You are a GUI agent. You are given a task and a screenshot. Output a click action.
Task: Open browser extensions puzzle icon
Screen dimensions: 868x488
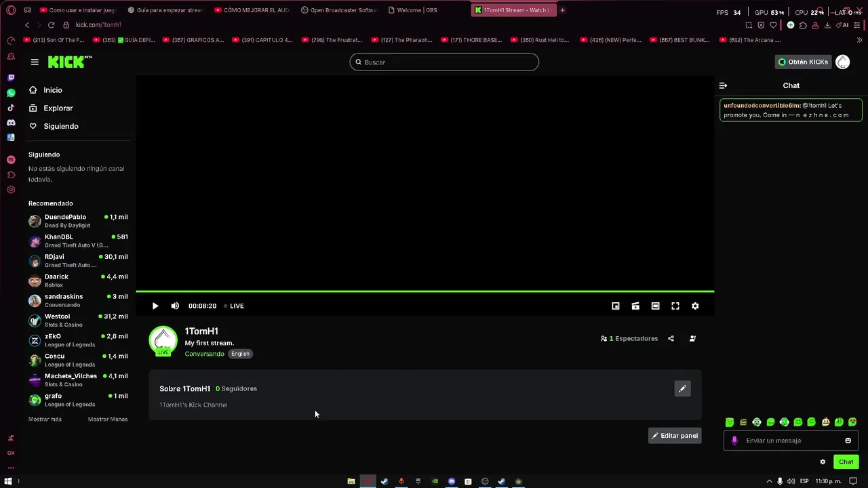click(803, 25)
